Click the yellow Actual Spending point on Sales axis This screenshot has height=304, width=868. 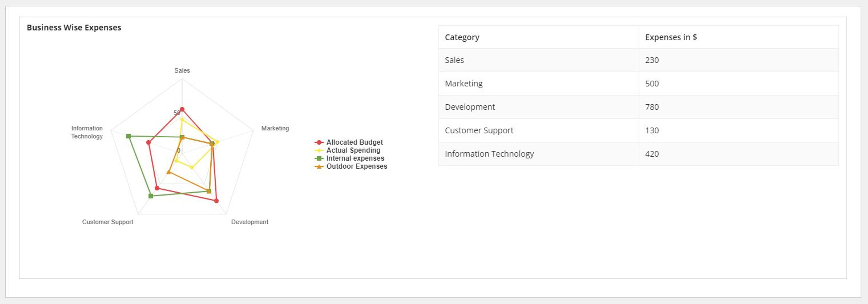coord(182,120)
